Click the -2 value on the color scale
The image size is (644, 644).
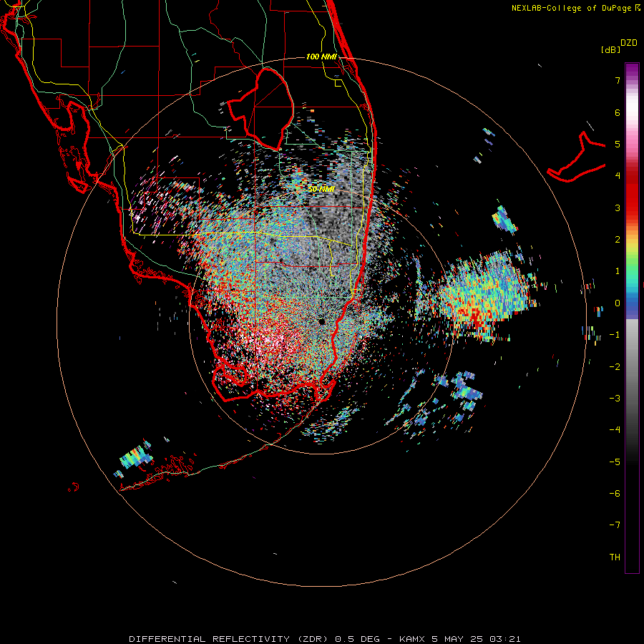point(615,367)
